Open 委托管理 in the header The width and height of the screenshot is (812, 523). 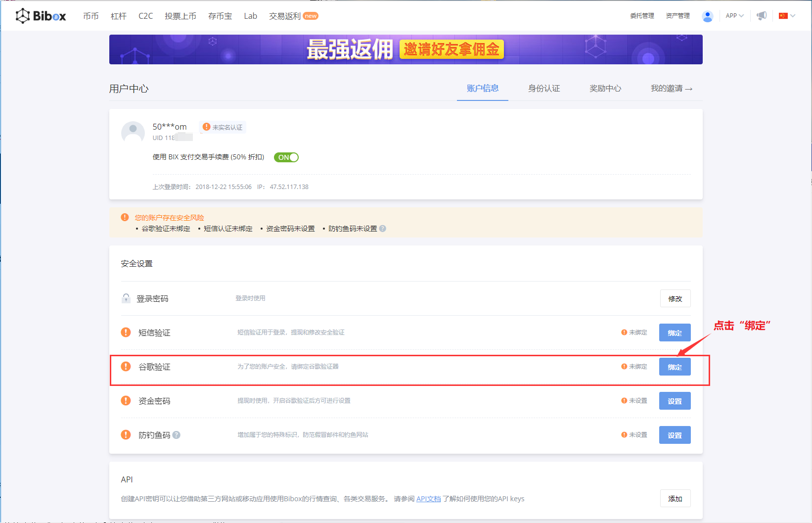[x=642, y=16]
